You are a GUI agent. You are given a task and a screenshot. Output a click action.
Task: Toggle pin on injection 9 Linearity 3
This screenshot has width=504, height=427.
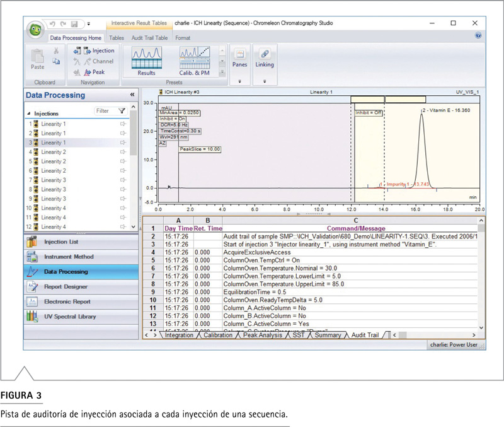pyautogui.click(x=123, y=199)
